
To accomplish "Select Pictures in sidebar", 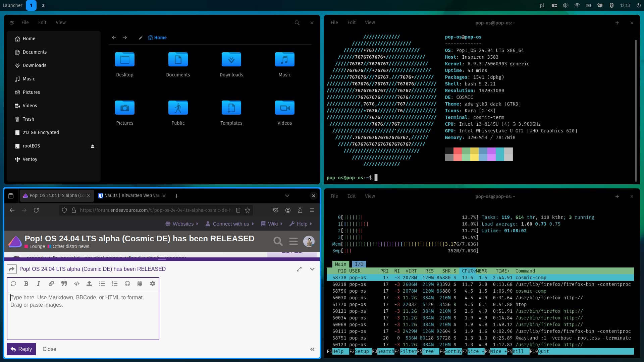I will tap(54, 92).
